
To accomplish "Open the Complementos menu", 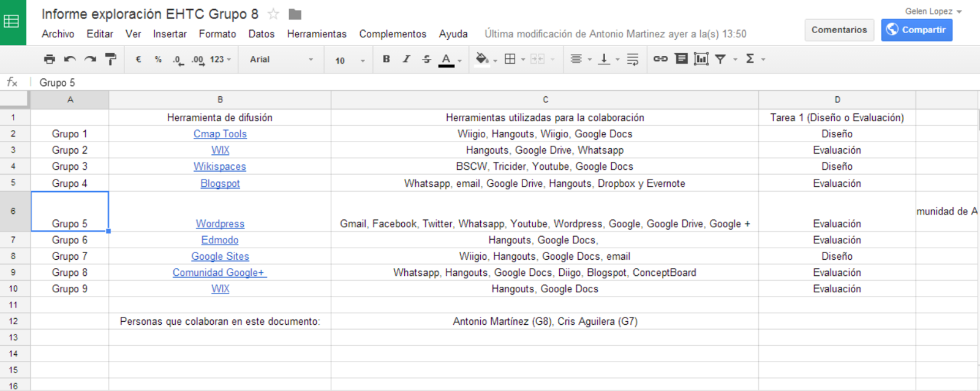I will coord(393,34).
